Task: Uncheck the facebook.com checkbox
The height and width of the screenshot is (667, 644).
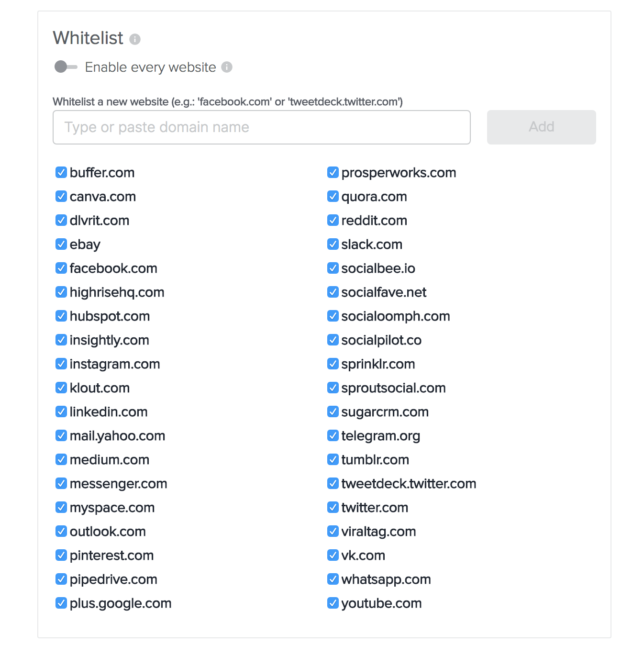Action: tap(61, 268)
